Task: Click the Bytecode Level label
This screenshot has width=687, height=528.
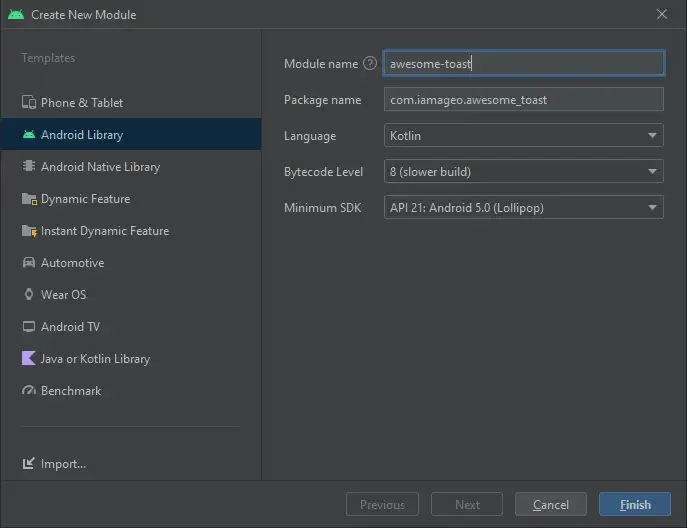Action: [323, 172]
